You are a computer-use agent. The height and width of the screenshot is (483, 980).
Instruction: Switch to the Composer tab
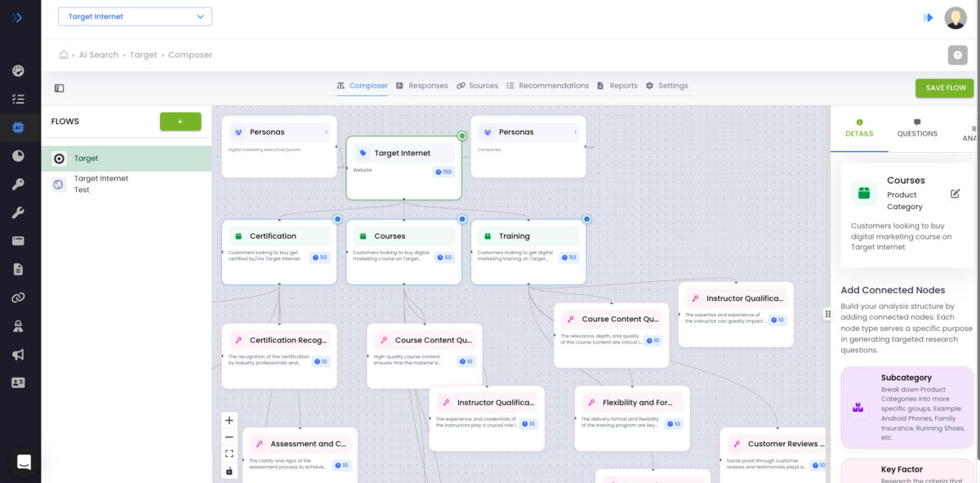click(363, 86)
